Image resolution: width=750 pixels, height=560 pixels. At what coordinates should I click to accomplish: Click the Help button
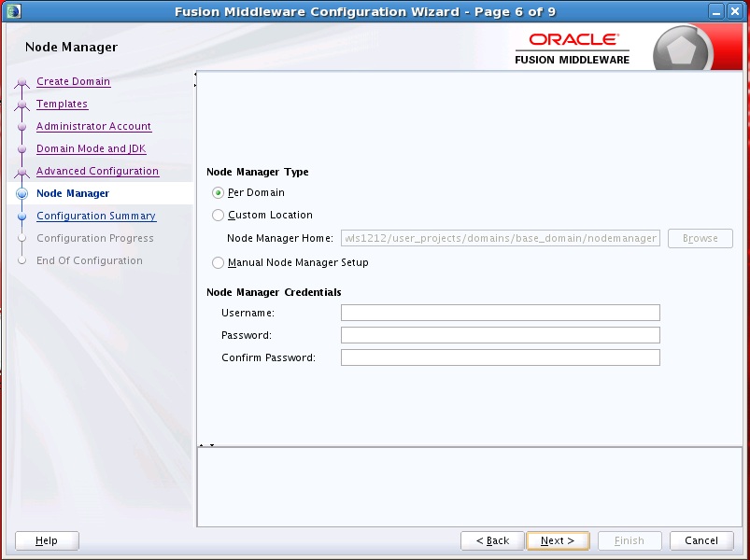(47, 541)
